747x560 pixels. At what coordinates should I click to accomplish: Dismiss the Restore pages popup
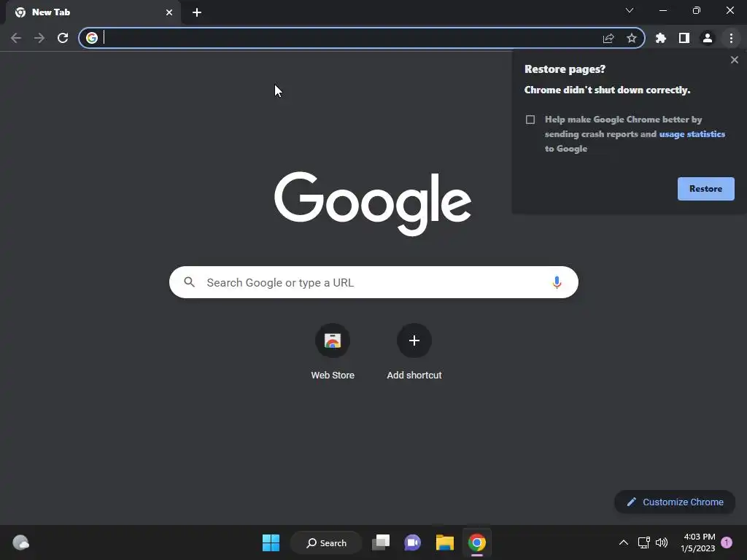tap(735, 60)
